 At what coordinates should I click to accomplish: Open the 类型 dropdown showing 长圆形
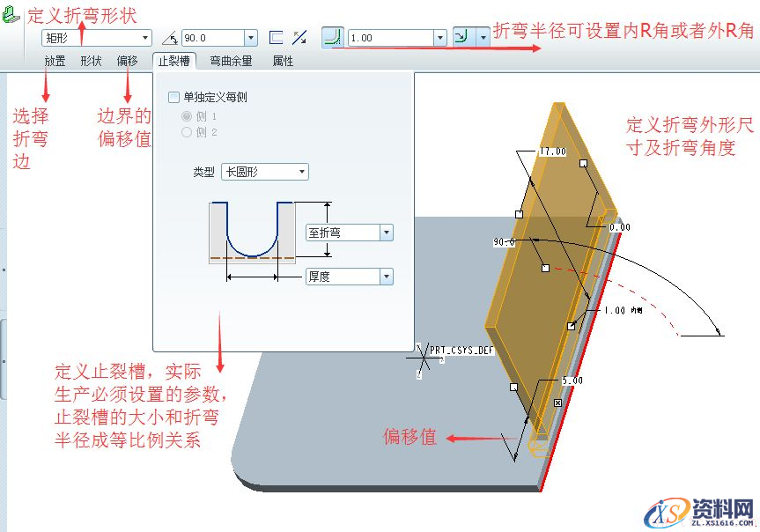tap(301, 172)
